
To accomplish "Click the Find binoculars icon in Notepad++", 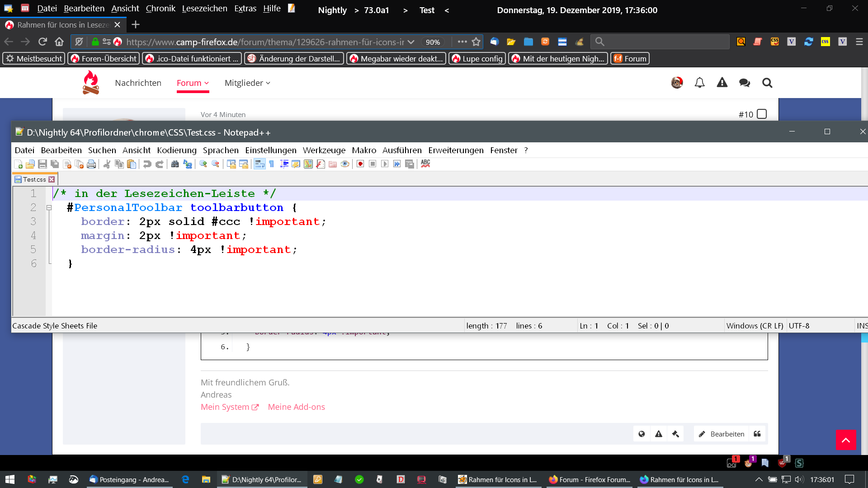I will [175, 164].
